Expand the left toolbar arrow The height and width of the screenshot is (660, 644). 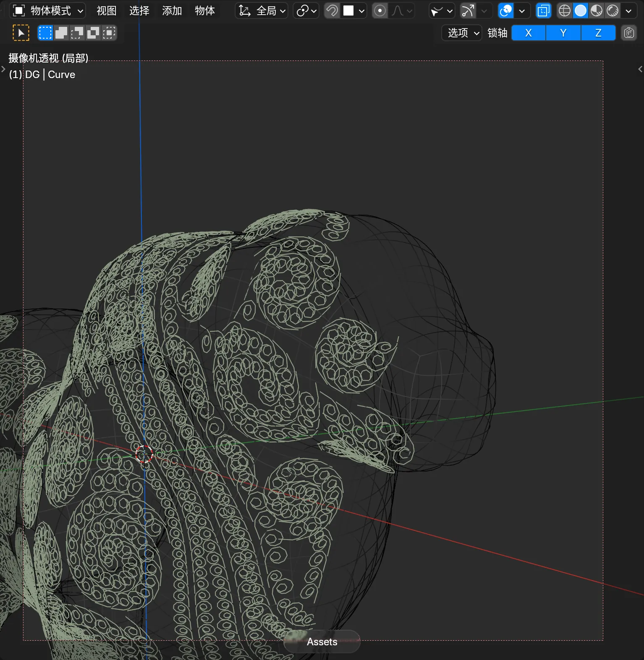coord(3,69)
